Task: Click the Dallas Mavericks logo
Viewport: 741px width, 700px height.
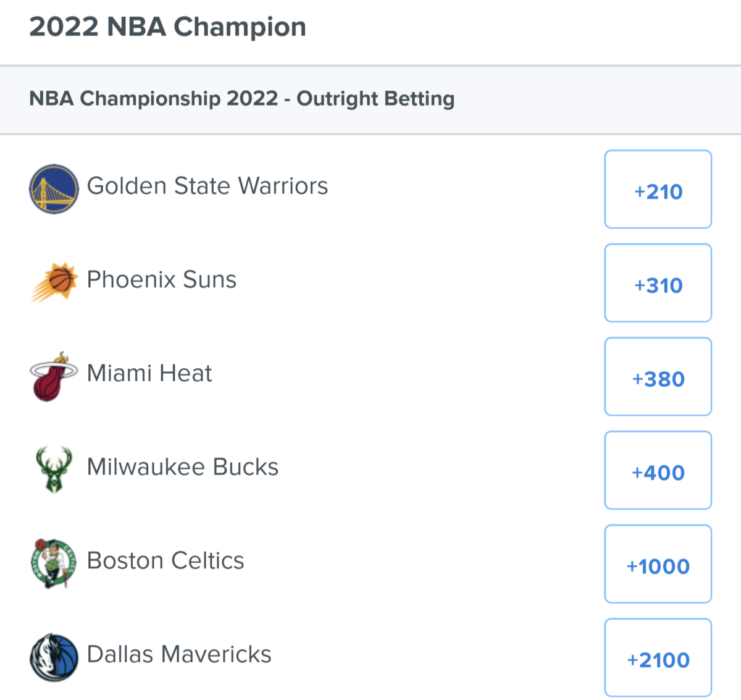Action: point(54,657)
